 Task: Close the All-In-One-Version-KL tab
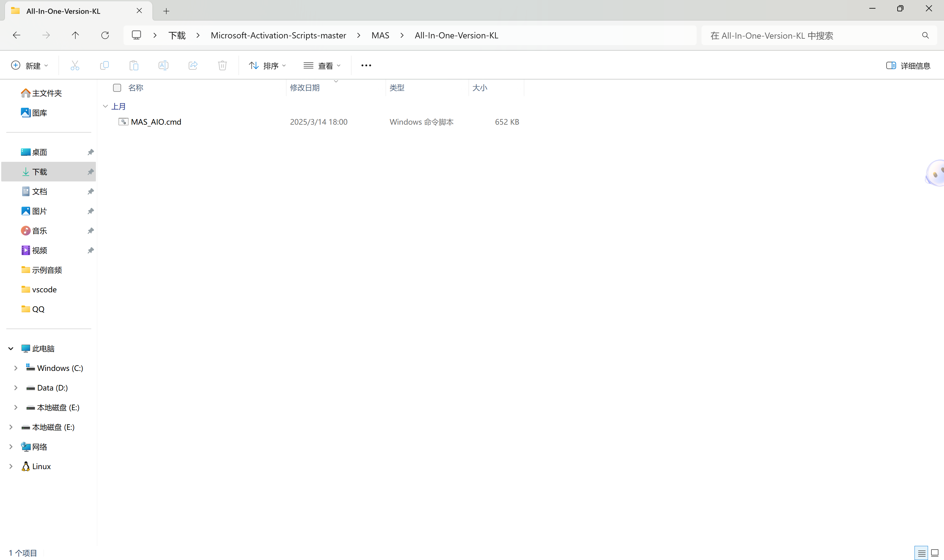pyautogui.click(x=139, y=10)
